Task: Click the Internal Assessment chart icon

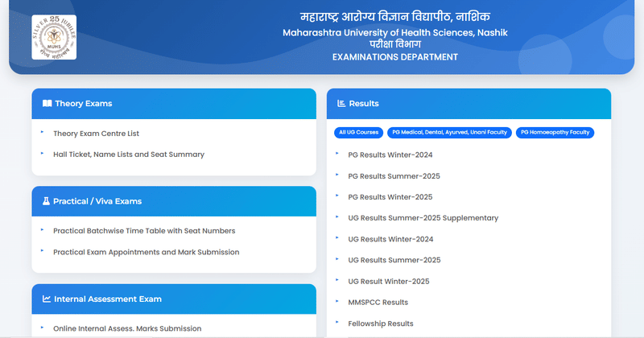Action: point(46,299)
